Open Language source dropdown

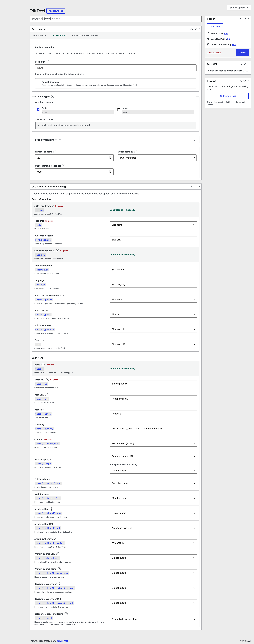[x=153, y=284]
